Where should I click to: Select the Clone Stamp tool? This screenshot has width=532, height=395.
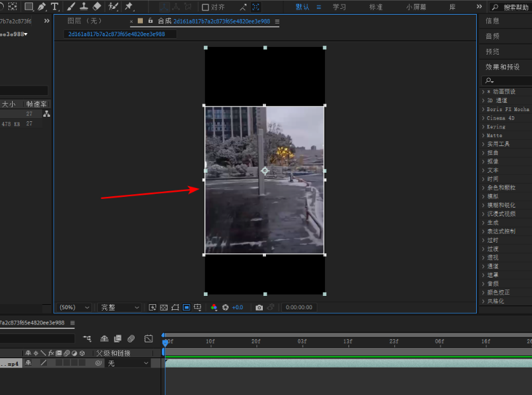pos(84,6)
